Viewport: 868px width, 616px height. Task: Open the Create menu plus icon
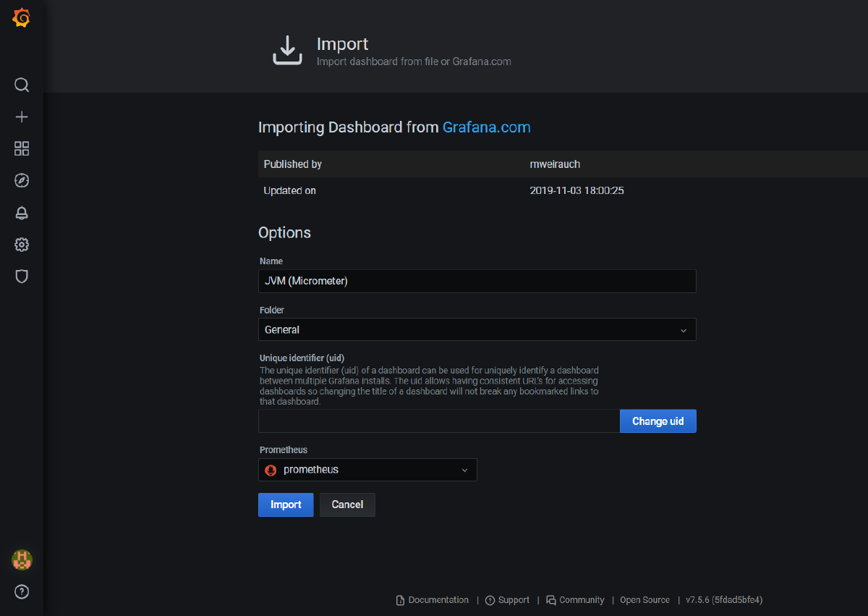pos(21,117)
